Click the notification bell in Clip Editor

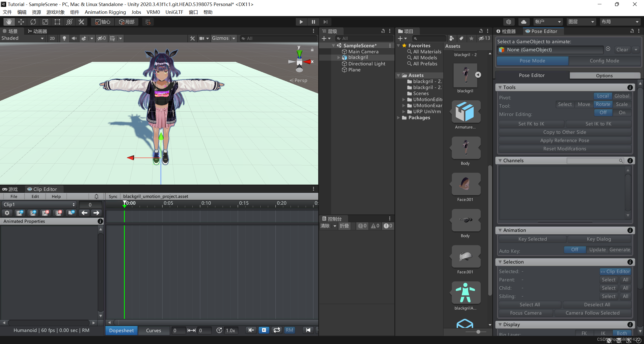pos(97,196)
